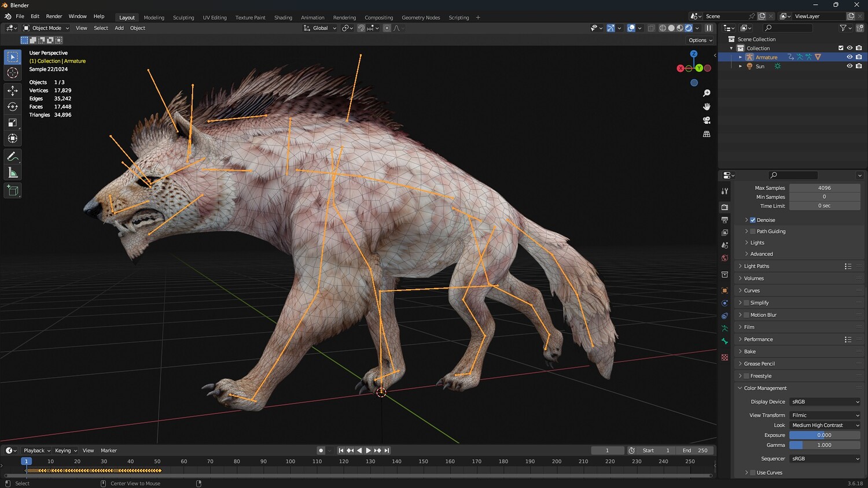Click the Exposure slider
Image resolution: width=868 pixels, height=488 pixels.
(x=824, y=435)
